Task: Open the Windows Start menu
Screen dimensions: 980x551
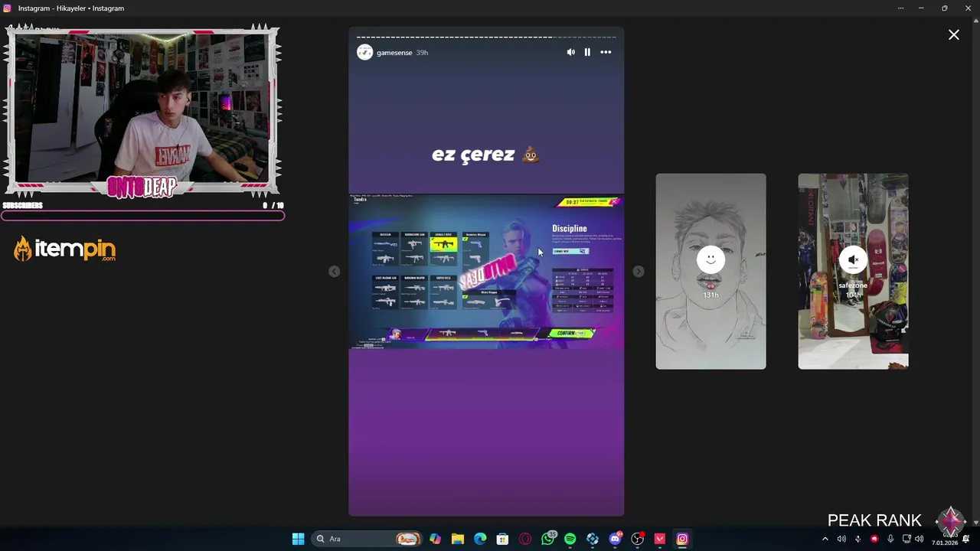Action: point(298,539)
